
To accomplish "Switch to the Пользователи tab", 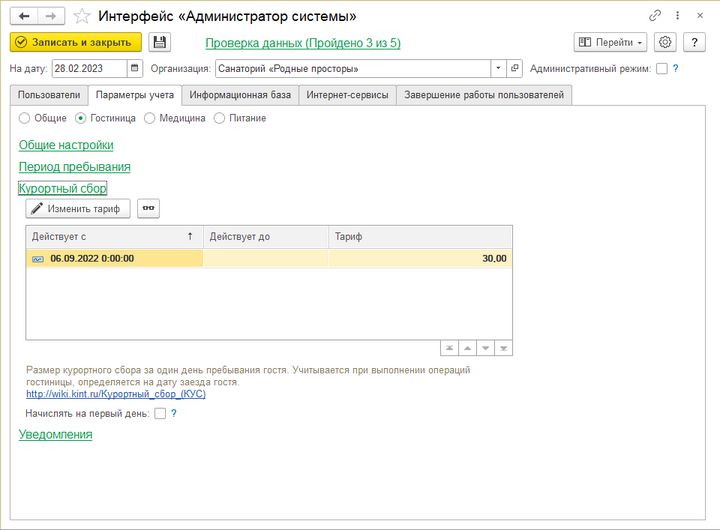I will (49, 95).
